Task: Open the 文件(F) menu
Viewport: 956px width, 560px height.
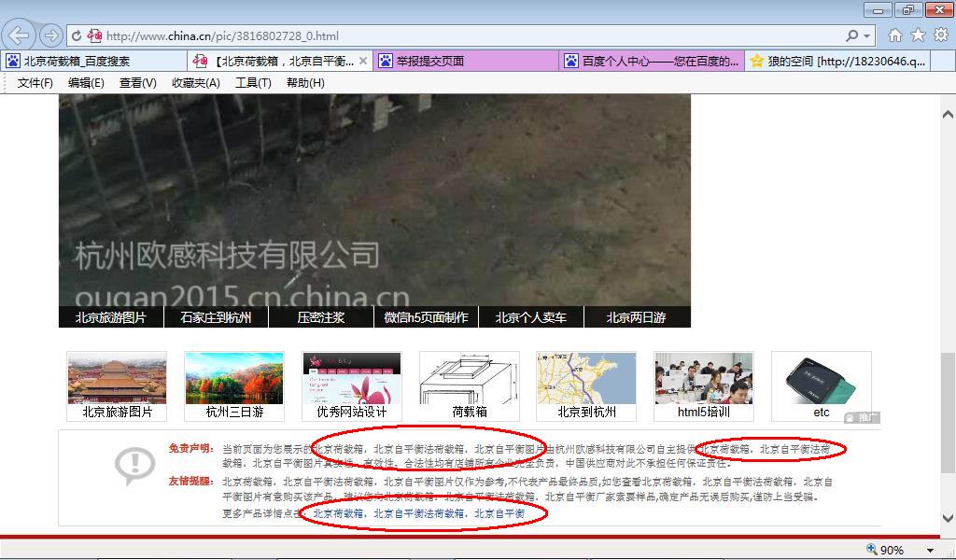Action: (x=35, y=83)
